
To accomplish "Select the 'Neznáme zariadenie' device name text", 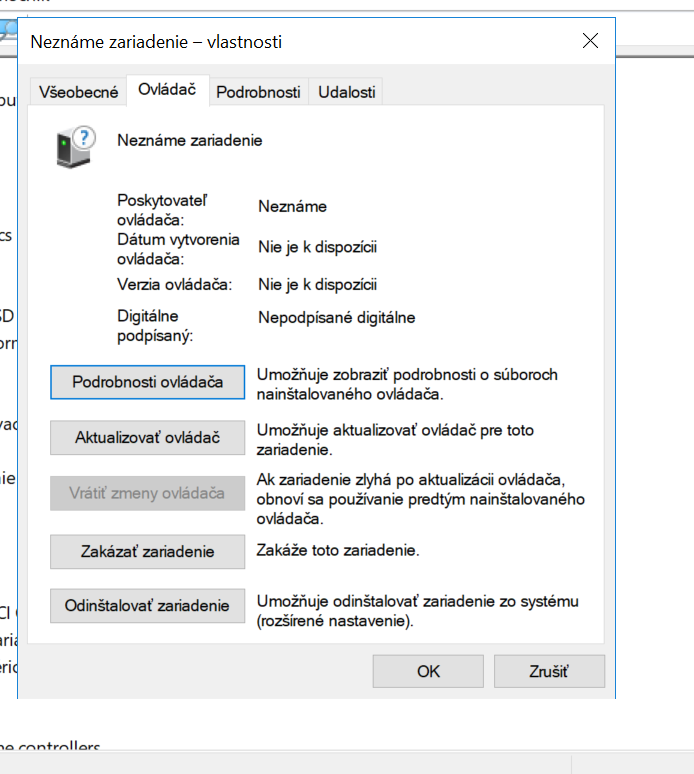I will coord(190,141).
